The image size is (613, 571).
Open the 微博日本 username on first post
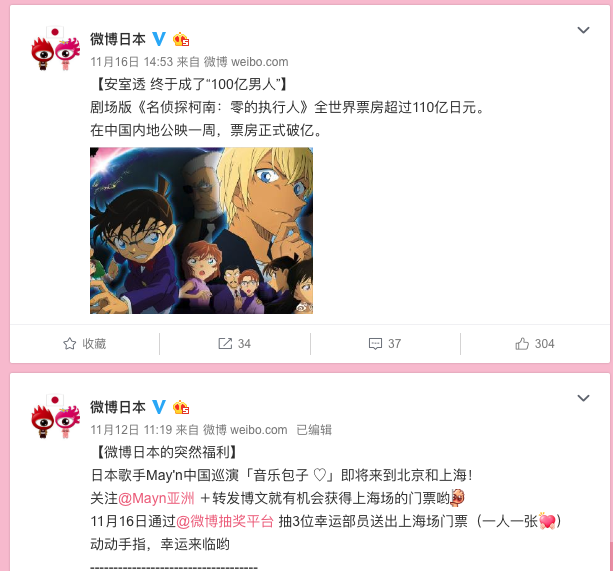point(118,39)
